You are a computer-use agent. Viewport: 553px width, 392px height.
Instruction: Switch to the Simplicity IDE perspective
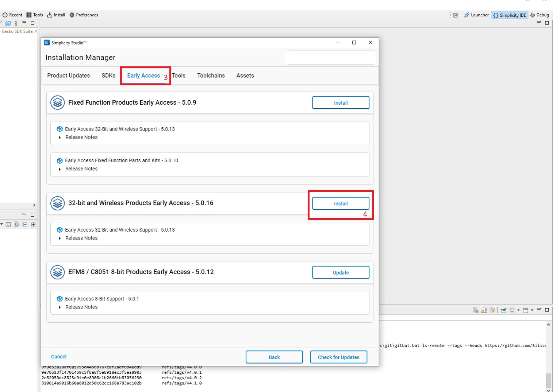click(x=510, y=15)
